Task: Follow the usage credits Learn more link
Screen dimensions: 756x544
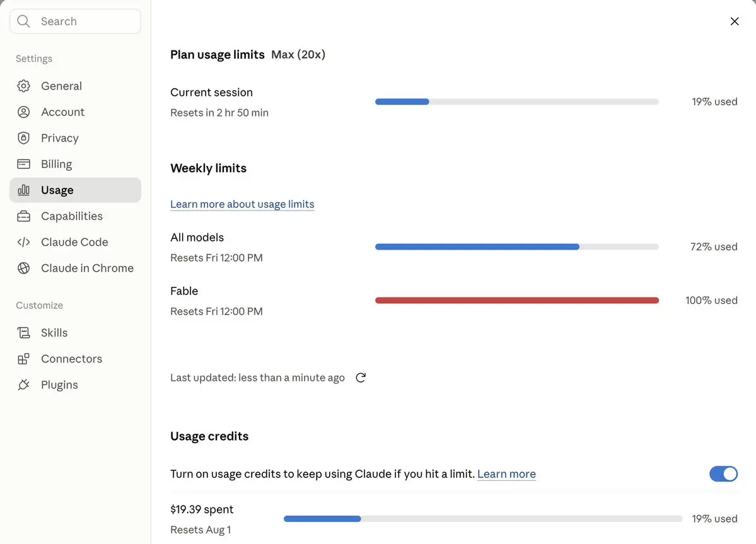Action: (x=506, y=473)
